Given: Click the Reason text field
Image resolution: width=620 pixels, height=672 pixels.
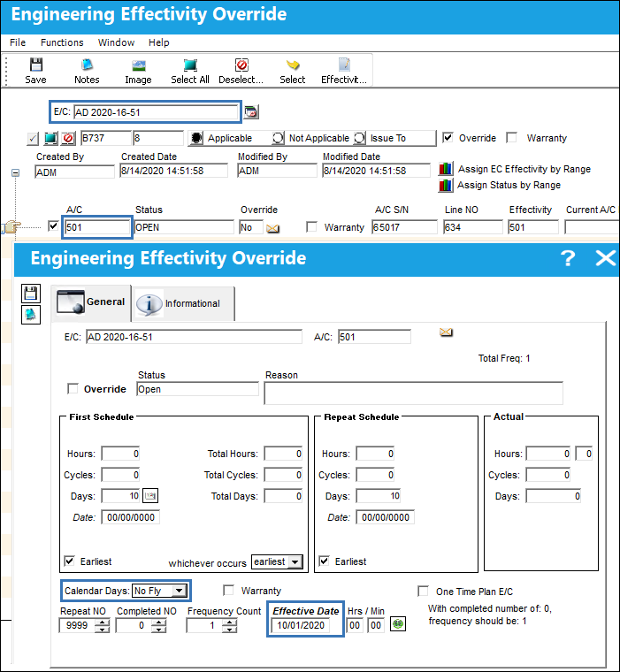Looking at the screenshot, I should tap(413, 393).
